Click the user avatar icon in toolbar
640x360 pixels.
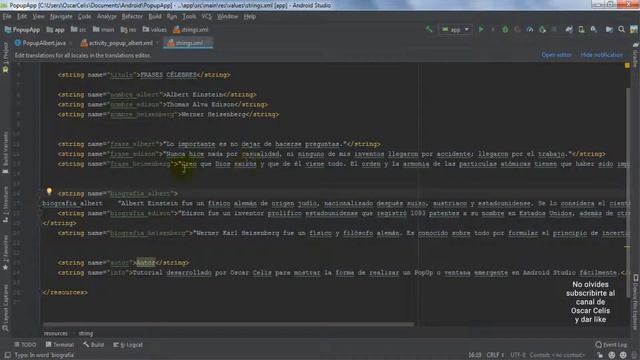[x=633, y=29]
